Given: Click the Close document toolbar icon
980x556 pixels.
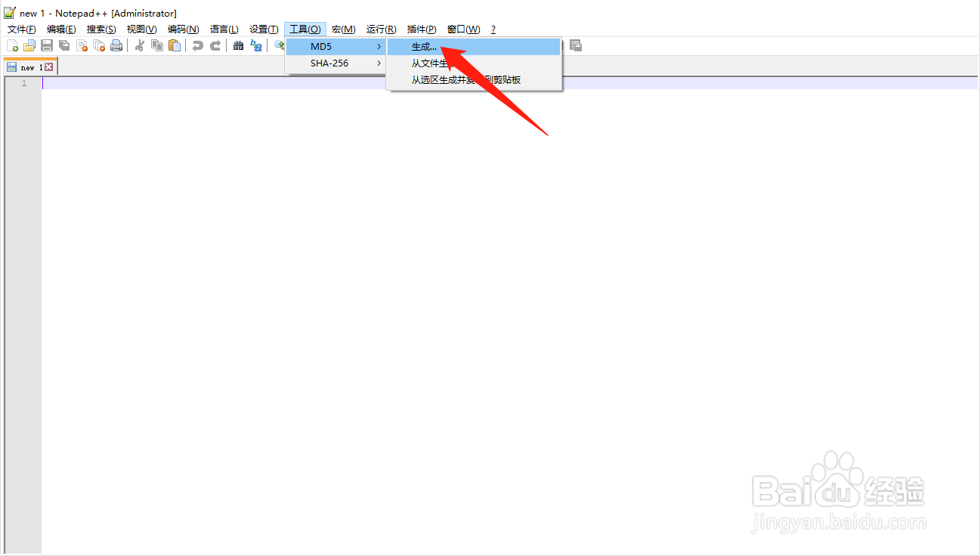Looking at the screenshot, I should tap(82, 46).
